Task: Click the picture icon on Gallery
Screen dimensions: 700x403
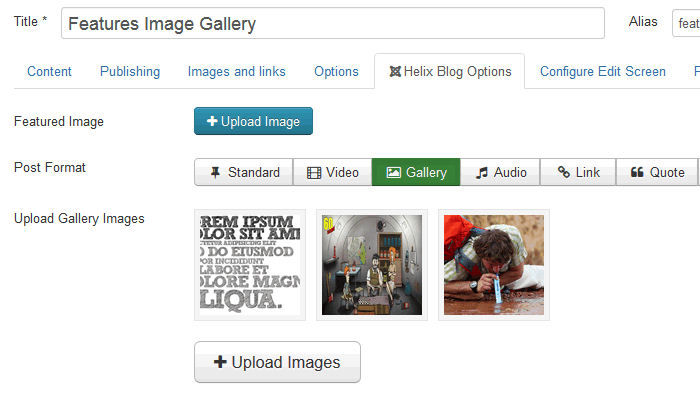Action: coord(394,173)
